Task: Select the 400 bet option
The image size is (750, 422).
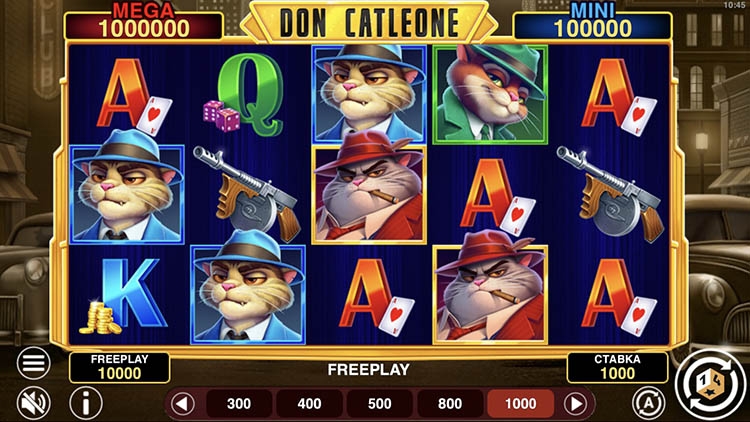Action: (x=309, y=404)
